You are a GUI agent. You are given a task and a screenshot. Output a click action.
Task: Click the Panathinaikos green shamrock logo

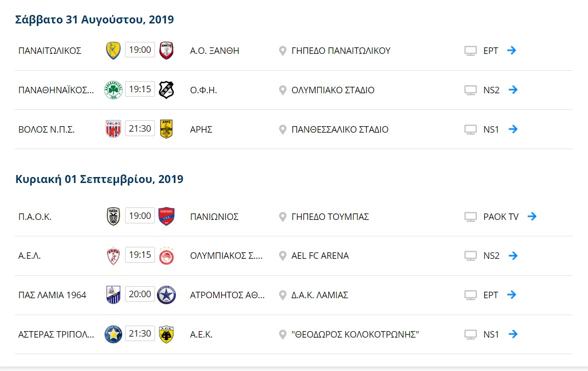tap(113, 90)
